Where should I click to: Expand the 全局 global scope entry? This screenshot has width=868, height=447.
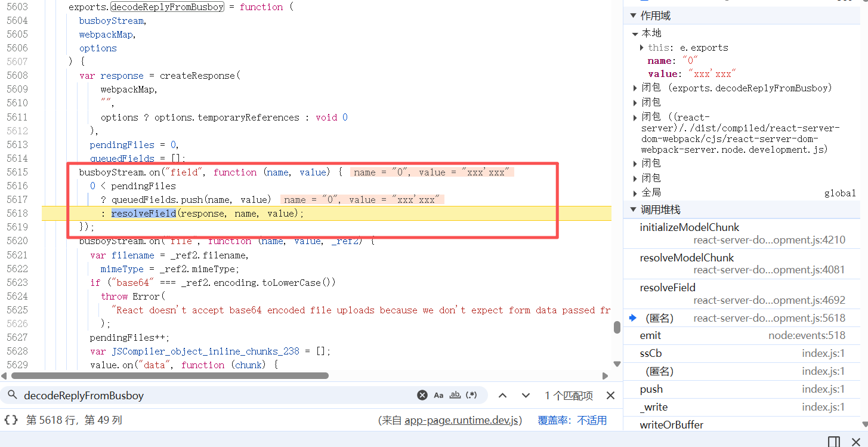635,193
